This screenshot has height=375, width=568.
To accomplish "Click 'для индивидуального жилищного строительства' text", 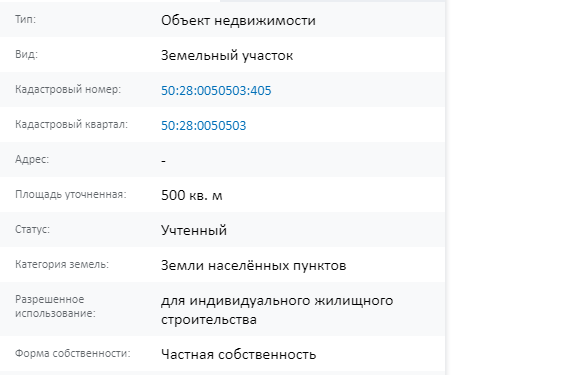I will click(277, 310).
